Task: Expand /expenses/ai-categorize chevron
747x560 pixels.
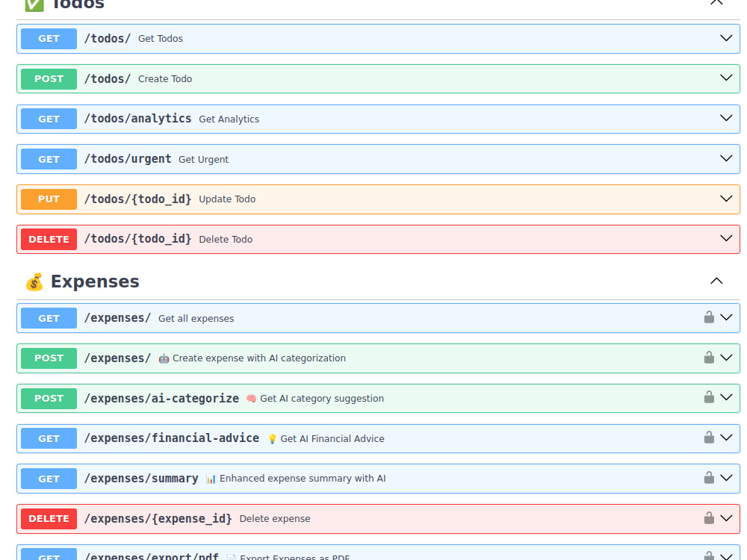Action: 726,397
